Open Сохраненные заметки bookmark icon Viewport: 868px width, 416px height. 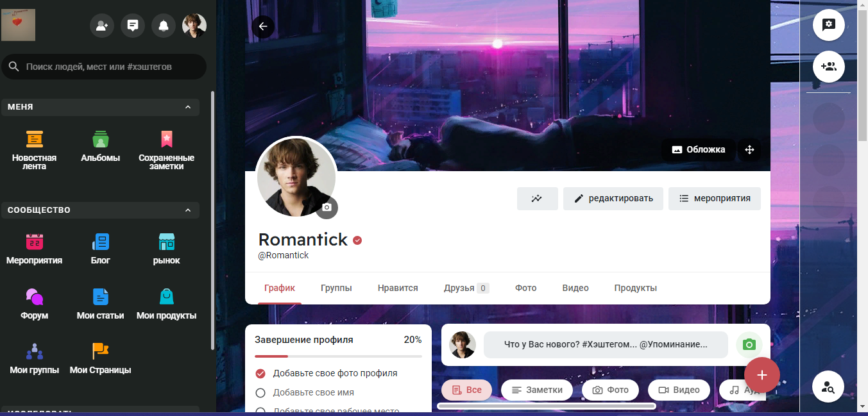tap(166, 139)
